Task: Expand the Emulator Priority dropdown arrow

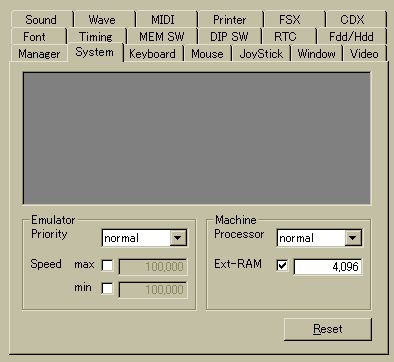Action: (178, 238)
